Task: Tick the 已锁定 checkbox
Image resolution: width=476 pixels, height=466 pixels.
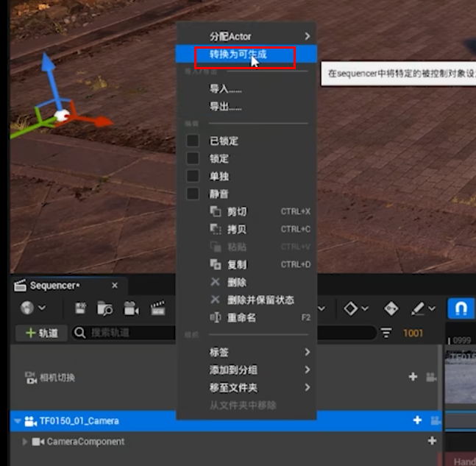Action: click(x=193, y=141)
